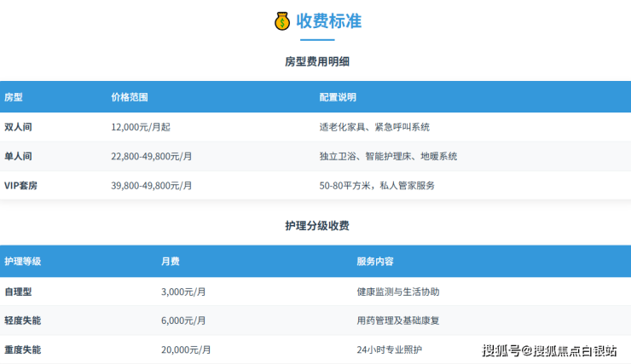The image size is (631, 364).
Task: Select the 单人间 row label
Action: point(19,156)
